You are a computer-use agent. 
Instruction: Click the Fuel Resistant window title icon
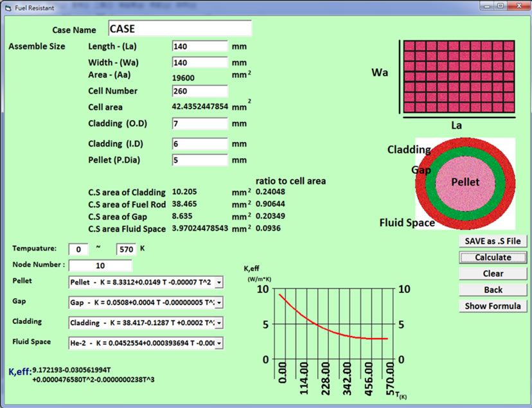[8, 7]
